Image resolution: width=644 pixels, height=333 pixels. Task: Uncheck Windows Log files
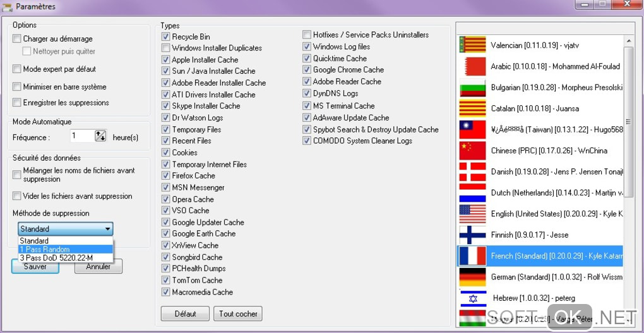point(307,46)
